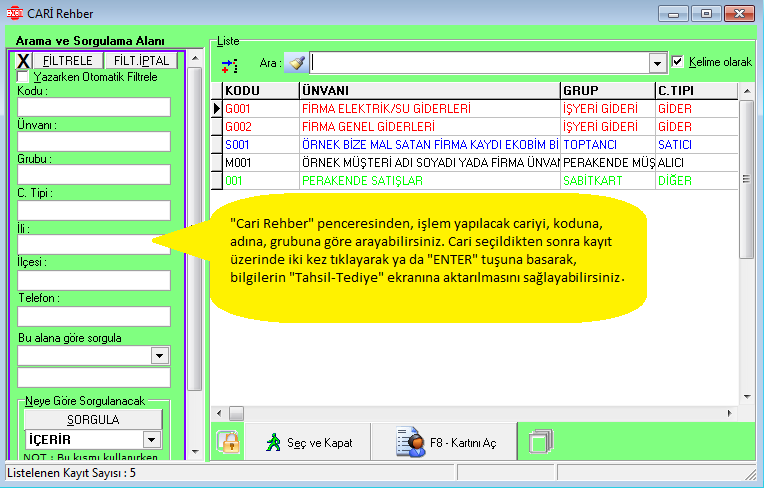Click the X clear icon beside FİLTRELE
This screenshot has width=764, height=488.
[23, 61]
